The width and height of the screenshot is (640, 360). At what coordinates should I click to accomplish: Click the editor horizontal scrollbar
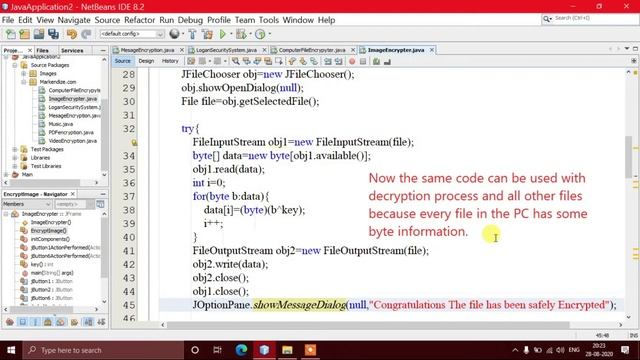(x=368, y=325)
